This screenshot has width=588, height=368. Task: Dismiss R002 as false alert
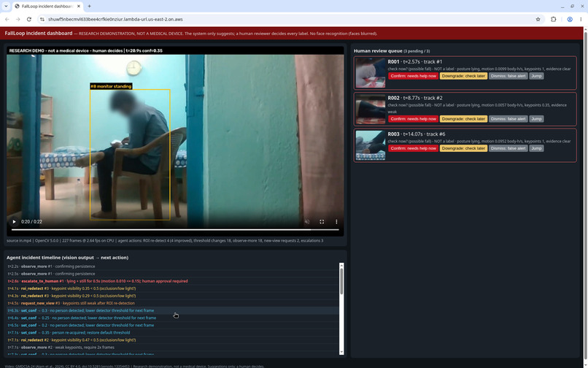click(508, 119)
